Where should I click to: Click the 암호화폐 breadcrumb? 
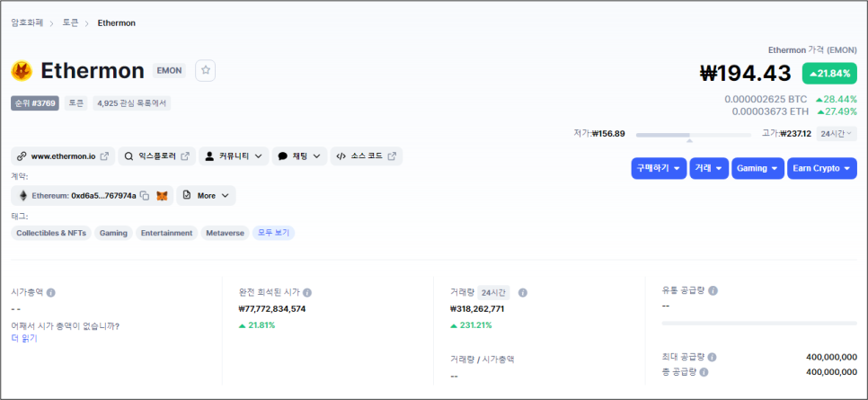(x=27, y=22)
